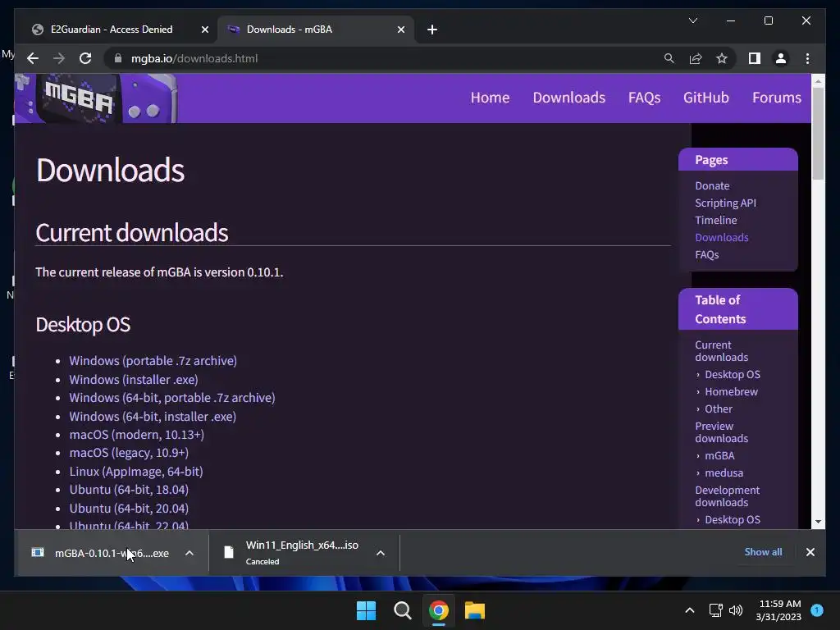Open a new tab with plus button
The width and height of the screenshot is (840, 630).
click(x=432, y=30)
